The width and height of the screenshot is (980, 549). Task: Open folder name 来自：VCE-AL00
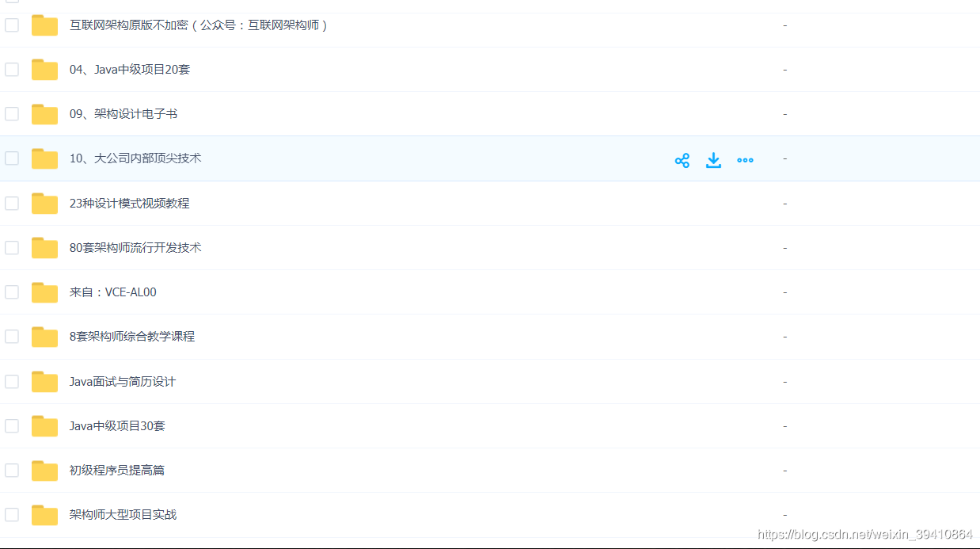113,292
